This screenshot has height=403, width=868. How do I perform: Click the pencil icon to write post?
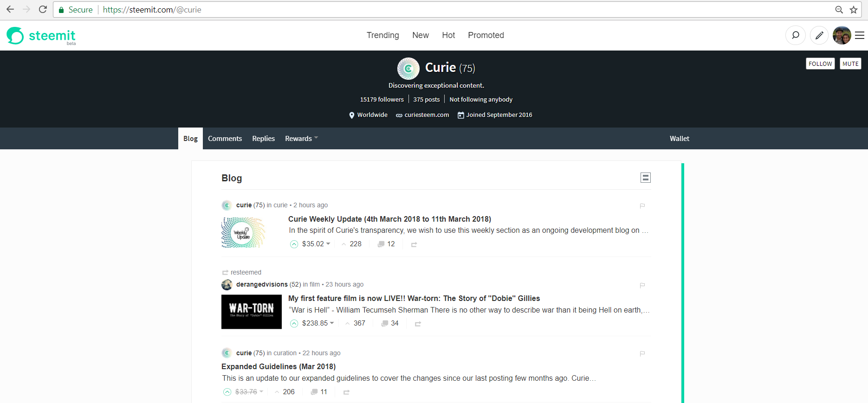[819, 35]
